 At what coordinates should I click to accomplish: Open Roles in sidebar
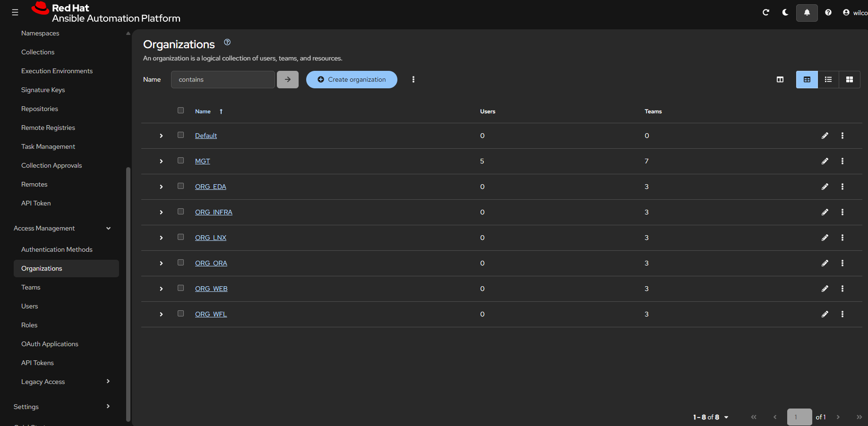(x=29, y=325)
